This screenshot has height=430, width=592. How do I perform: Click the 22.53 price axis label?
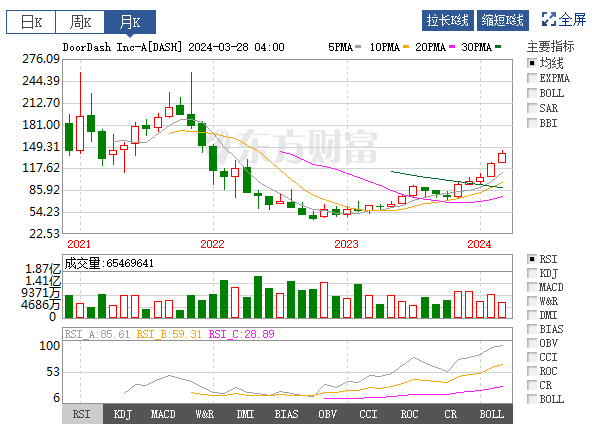coord(45,234)
